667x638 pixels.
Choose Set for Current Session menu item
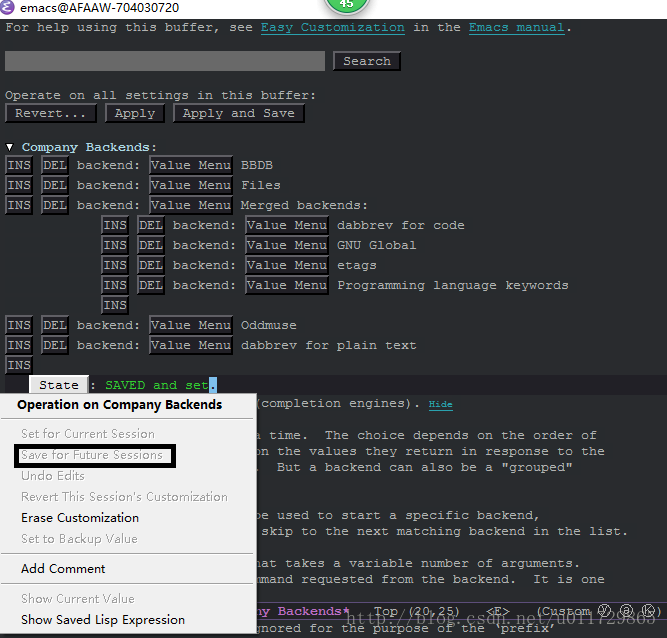(88, 434)
